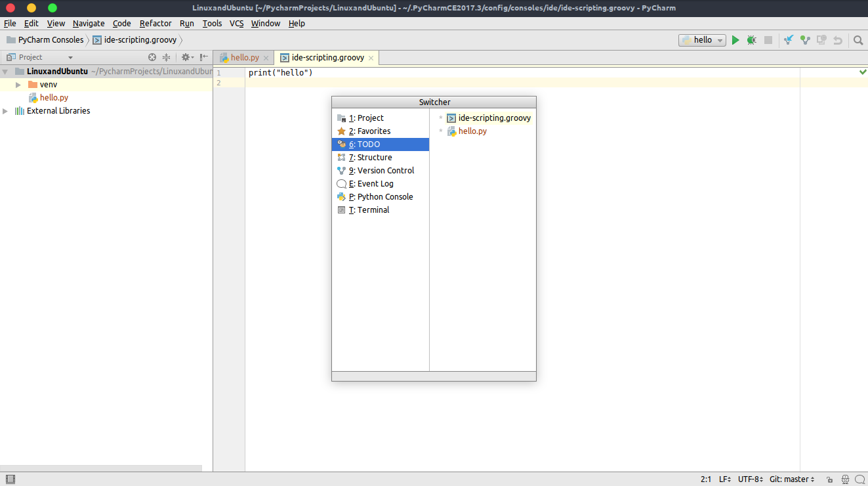Viewport: 868px width, 486px height.
Task: Collapse all nodes in Project panel
Action: coord(166,57)
